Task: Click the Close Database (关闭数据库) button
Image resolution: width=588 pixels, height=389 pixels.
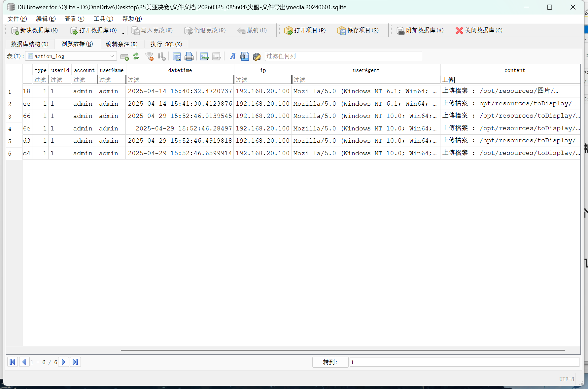Action: pos(479,30)
